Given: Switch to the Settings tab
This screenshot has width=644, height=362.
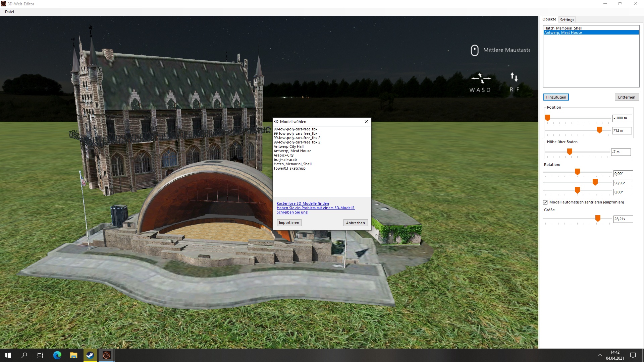Looking at the screenshot, I should click(567, 20).
